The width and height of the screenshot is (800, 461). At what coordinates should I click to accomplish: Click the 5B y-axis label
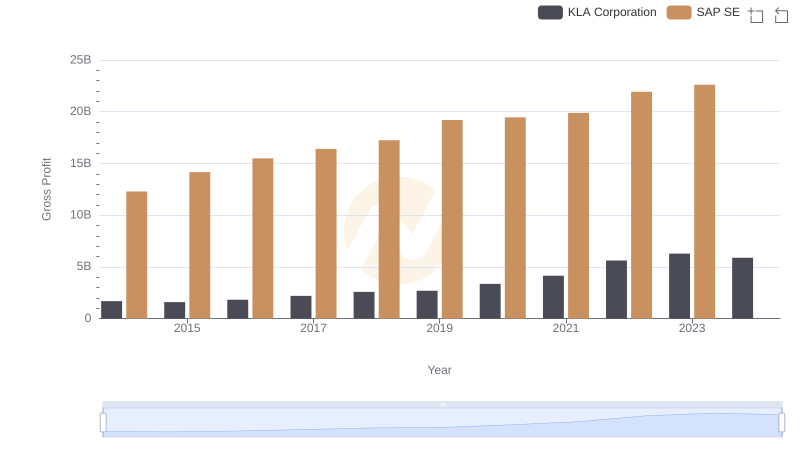[84, 266]
